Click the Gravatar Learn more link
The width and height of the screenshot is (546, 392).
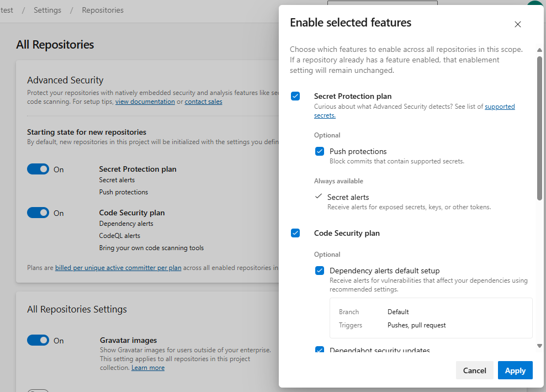coord(147,368)
